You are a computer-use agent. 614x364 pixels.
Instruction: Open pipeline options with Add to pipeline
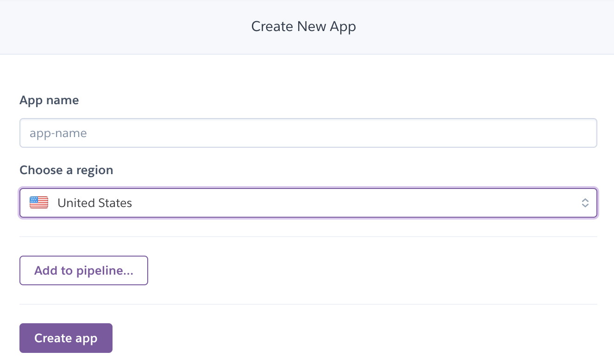pyautogui.click(x=84, y=270)
